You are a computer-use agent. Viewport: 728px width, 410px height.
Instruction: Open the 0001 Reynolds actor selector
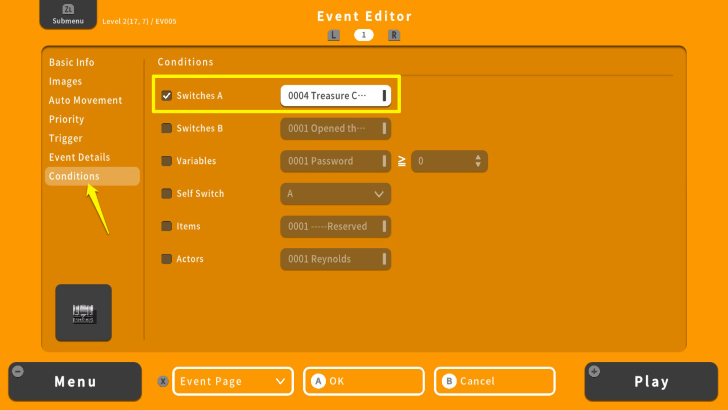[336, 259]
